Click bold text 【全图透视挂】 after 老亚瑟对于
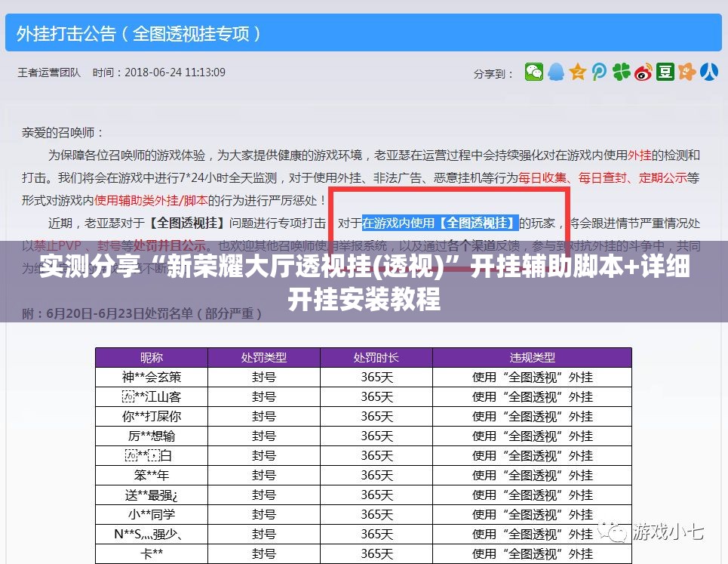This screenshot has height=564, width=728. [186, 223]
